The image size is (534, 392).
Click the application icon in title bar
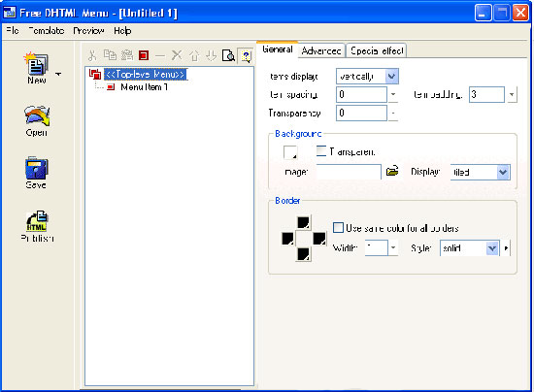coord(9,13)
